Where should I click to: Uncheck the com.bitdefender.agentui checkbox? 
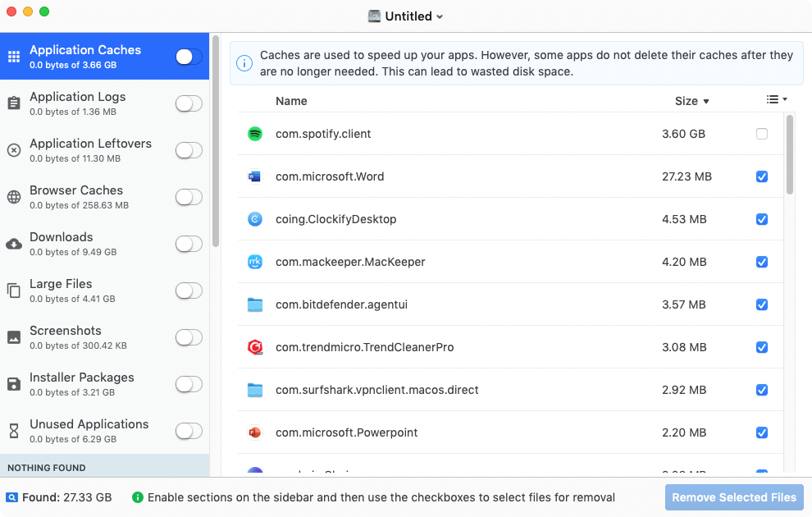click(762, 304)
